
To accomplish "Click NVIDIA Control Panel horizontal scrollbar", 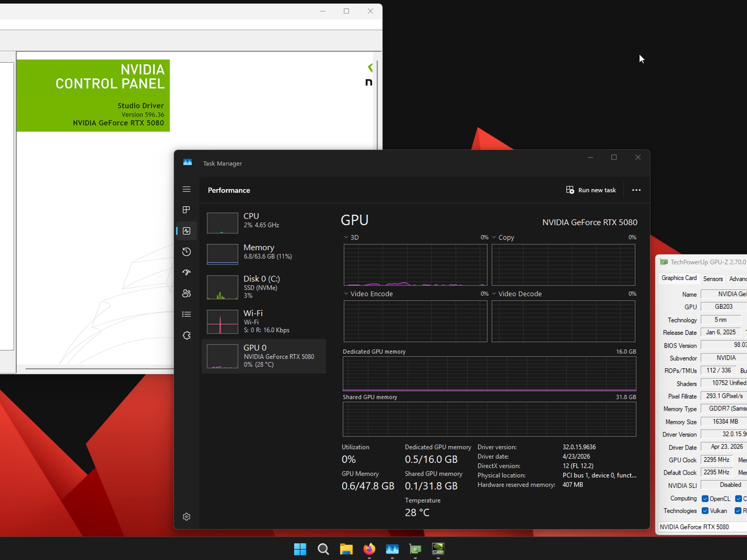I will pos(99,369).
